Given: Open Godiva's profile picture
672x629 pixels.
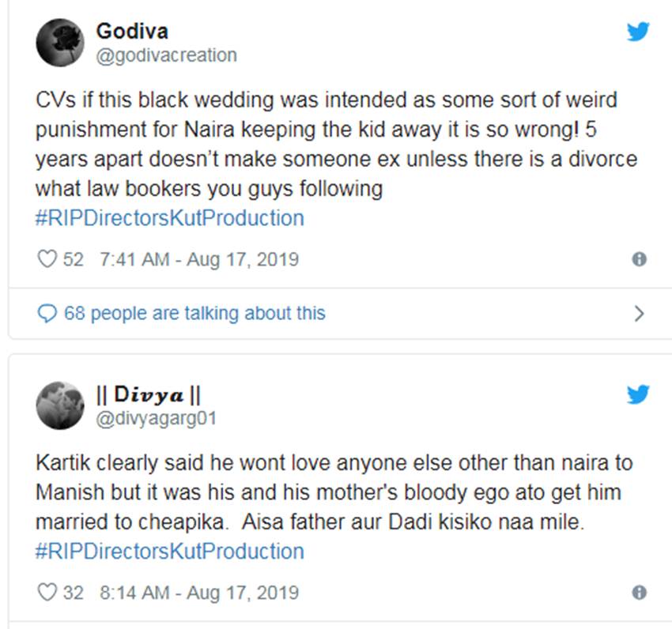Looking at the screenshot, I should 60,43.
